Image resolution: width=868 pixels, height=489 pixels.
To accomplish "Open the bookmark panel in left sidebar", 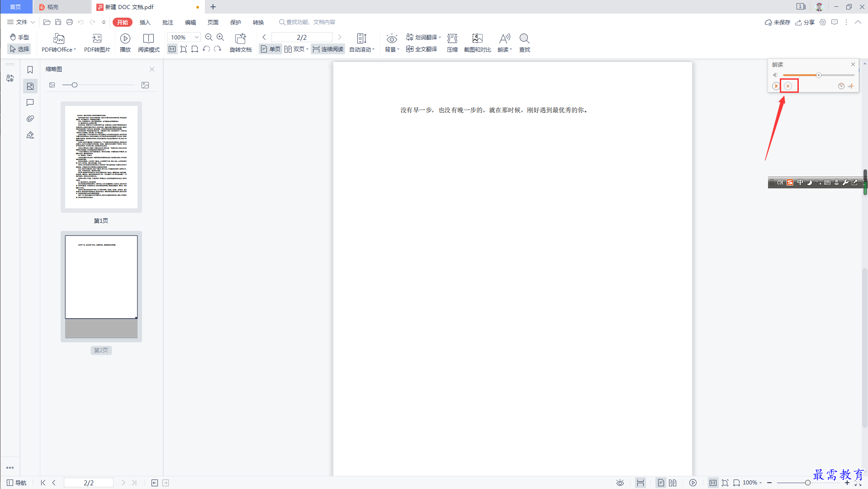I will point(30,70).
